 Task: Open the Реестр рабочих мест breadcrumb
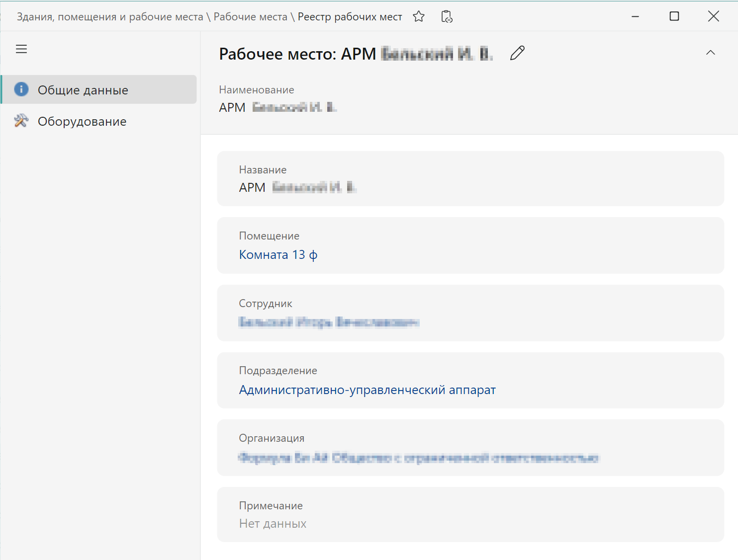(350, 17)
